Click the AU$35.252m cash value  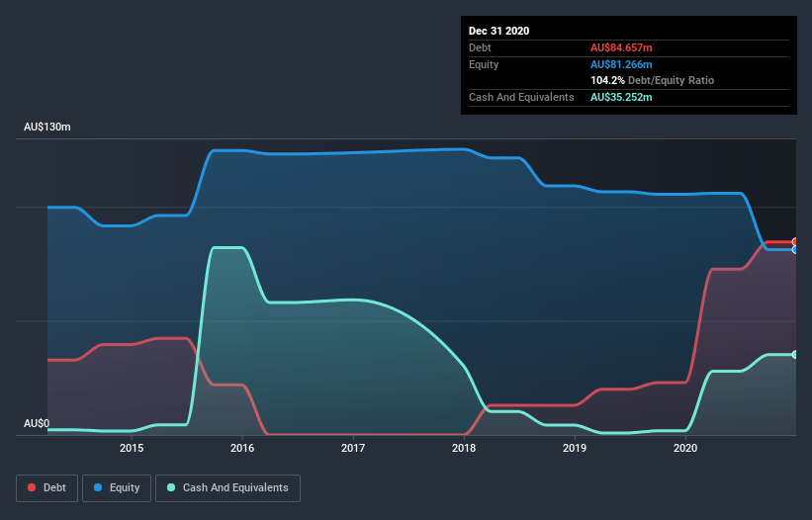(621, 97)
